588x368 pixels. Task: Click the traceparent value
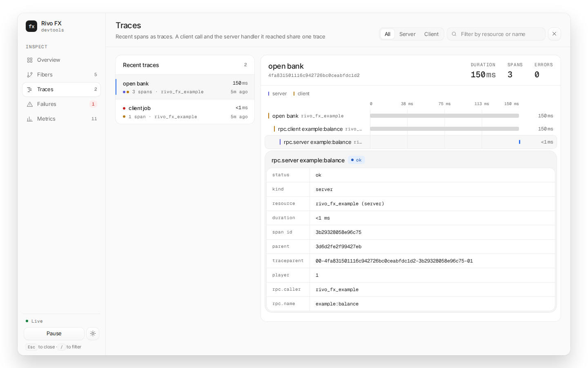point(394,261)
